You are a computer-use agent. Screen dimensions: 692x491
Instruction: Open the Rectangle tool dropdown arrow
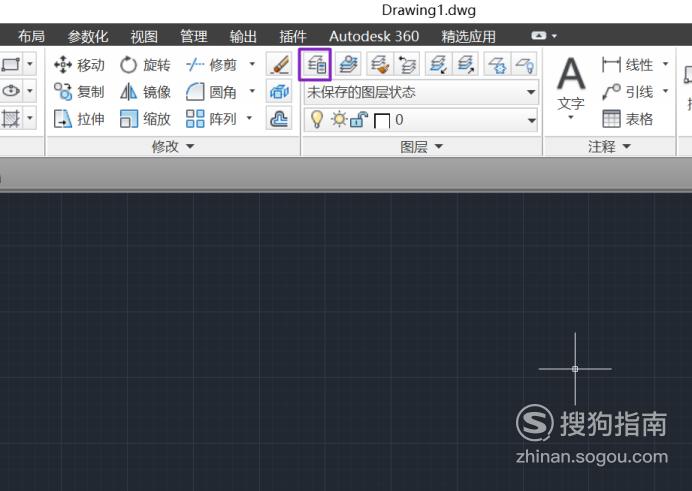[30, 65]
